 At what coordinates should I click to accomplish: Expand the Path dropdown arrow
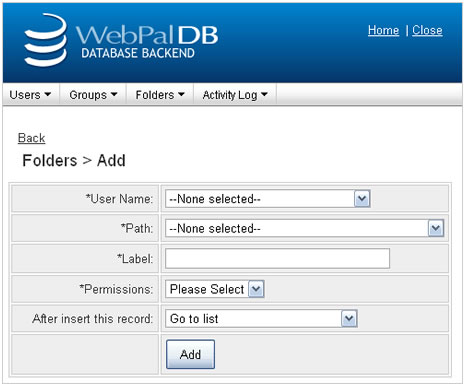coord(436,228)
